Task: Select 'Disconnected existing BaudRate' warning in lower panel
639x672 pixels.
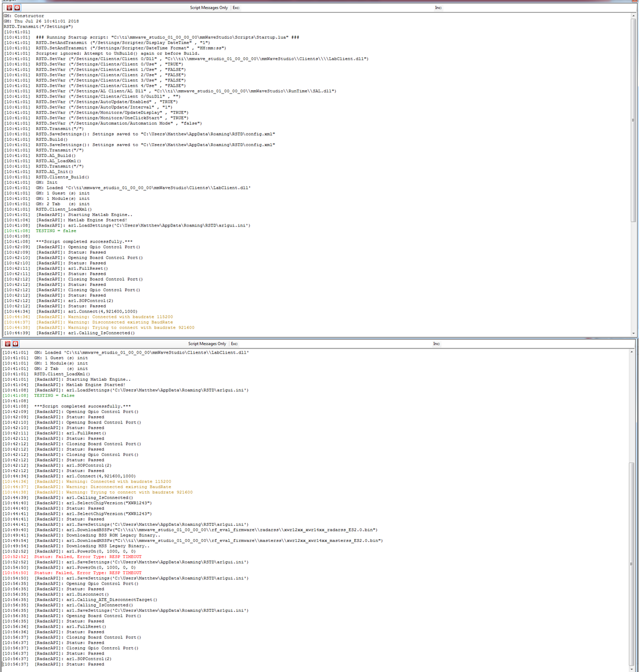Action: pos(87,487)
